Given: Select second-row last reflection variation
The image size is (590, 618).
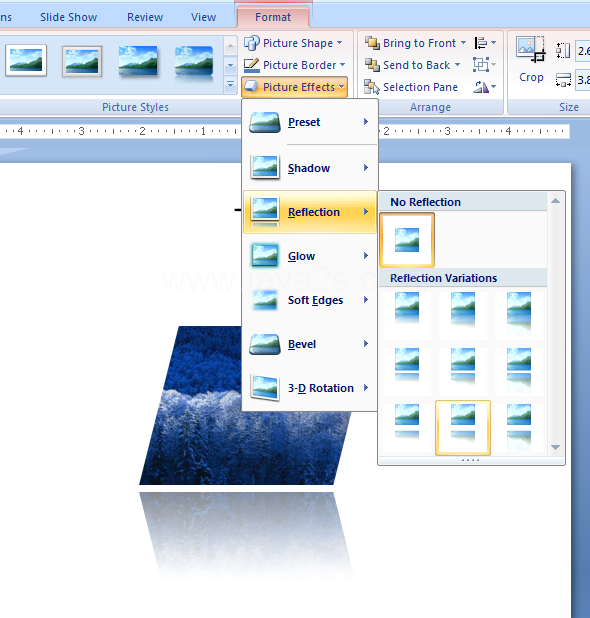Looking at the screenshot, I should coord(519,370).
